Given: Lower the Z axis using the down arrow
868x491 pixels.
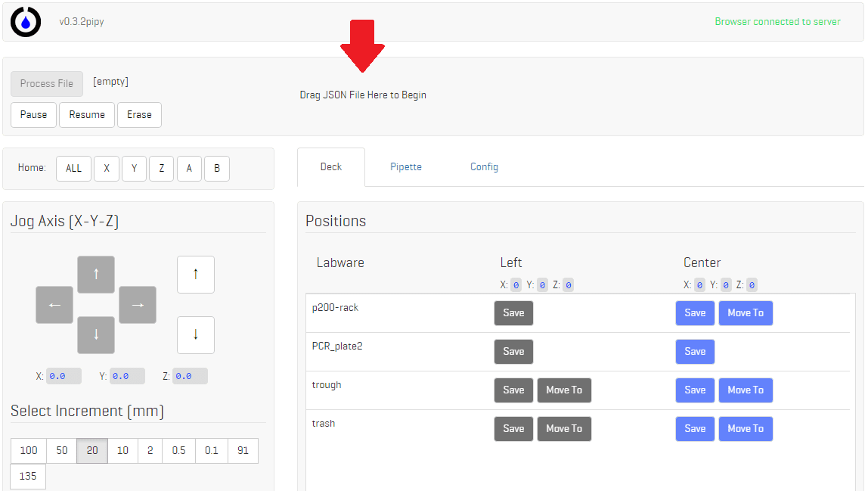Looking at the screenshot, I should pyautogui.click(x=195, y=334).
